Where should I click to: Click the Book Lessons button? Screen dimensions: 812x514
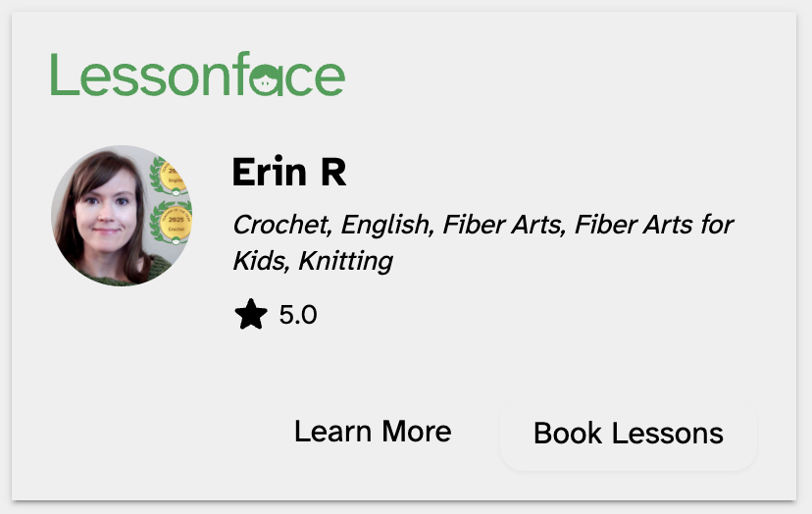point(629,433)
